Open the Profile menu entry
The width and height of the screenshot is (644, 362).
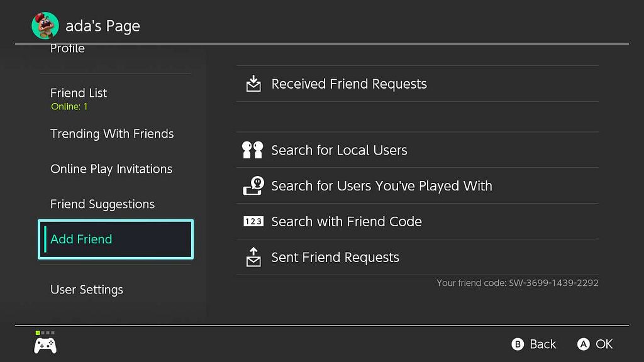pos(67,49)
